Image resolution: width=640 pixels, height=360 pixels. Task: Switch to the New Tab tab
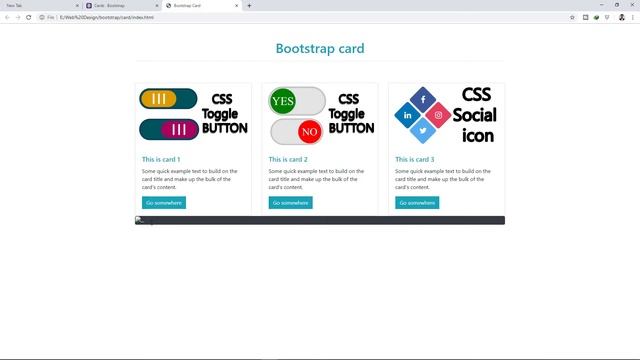(41, 6)
